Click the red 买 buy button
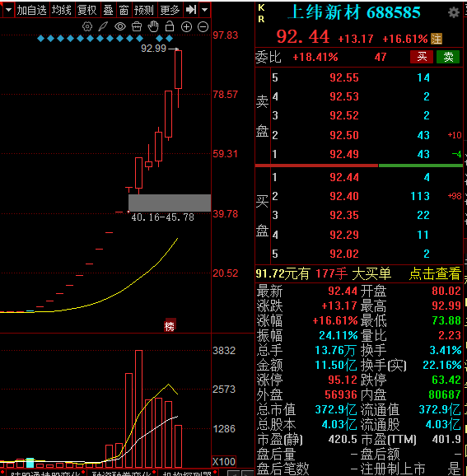 pyautogui.click(x=422, y=57)
